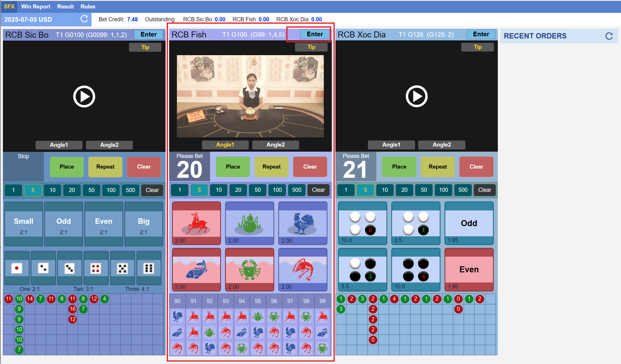Viewport: 621px width, 364px height.
Task: Click Place in RCB Sic Bo
Action: coord(67,167)
